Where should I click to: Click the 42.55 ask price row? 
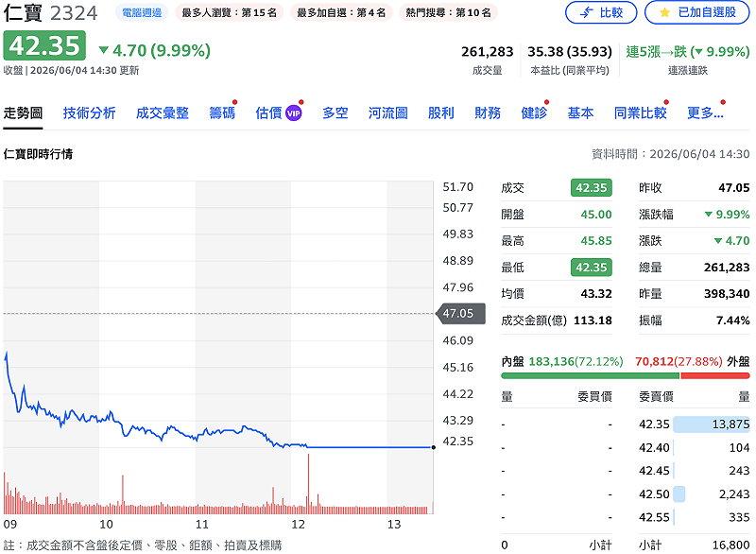pyautogui.click(x=695, y=517)
